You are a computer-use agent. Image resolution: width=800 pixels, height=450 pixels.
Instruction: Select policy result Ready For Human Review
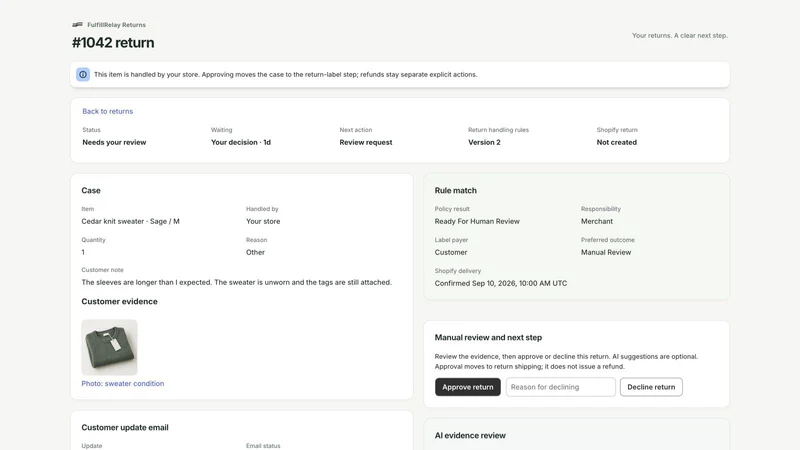pos(477,221)
